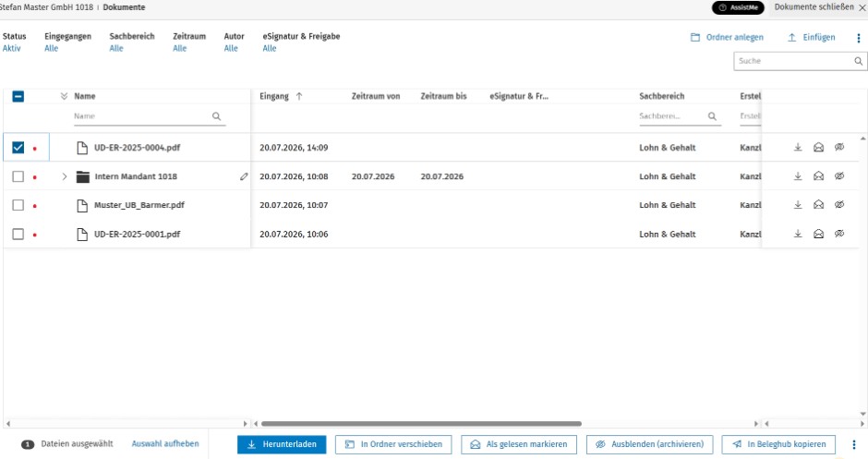The height and width of the screenshot is (459, 868).
Task: Click Ordner anlegen to create a folder
Action: pyautogui.click(x=727, y=38)
